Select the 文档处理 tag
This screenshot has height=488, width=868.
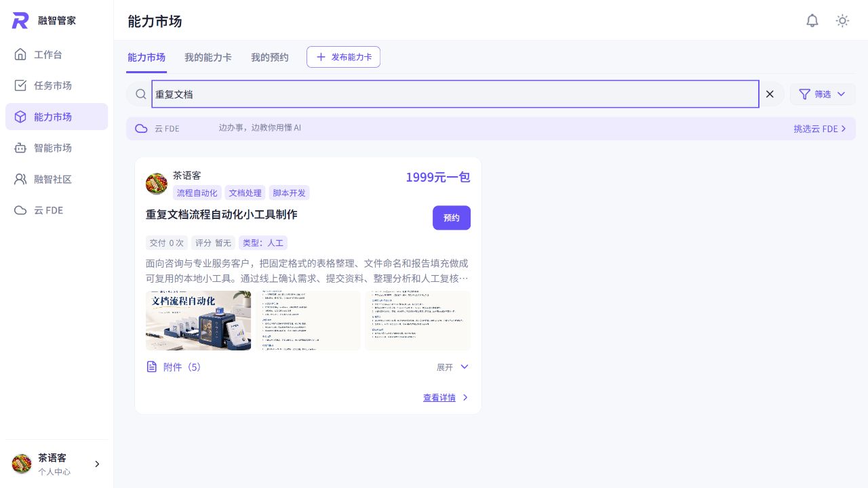coord(245,193)
